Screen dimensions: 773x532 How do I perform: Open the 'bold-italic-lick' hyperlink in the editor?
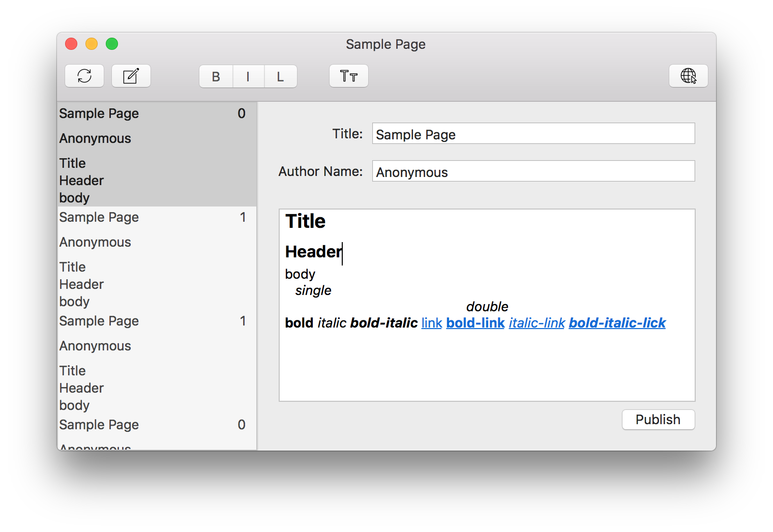click(x=617, y=323)
